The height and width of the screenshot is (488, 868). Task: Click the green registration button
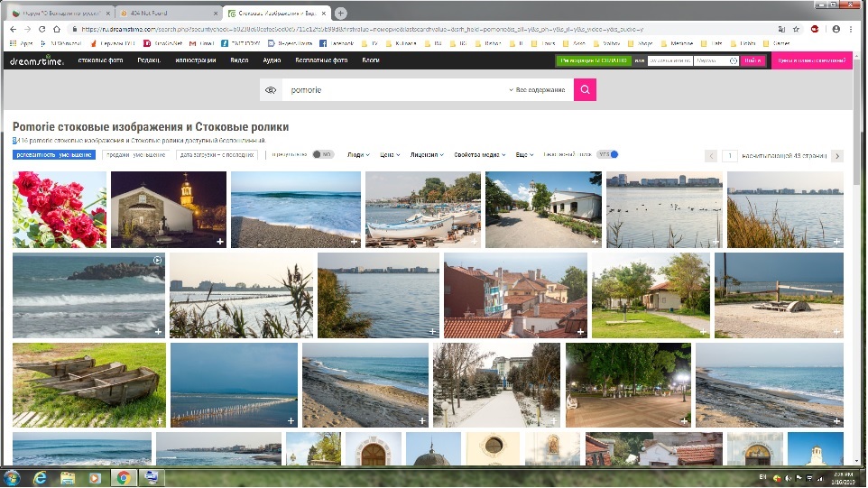pyautogui.click(x=593, y=60)
